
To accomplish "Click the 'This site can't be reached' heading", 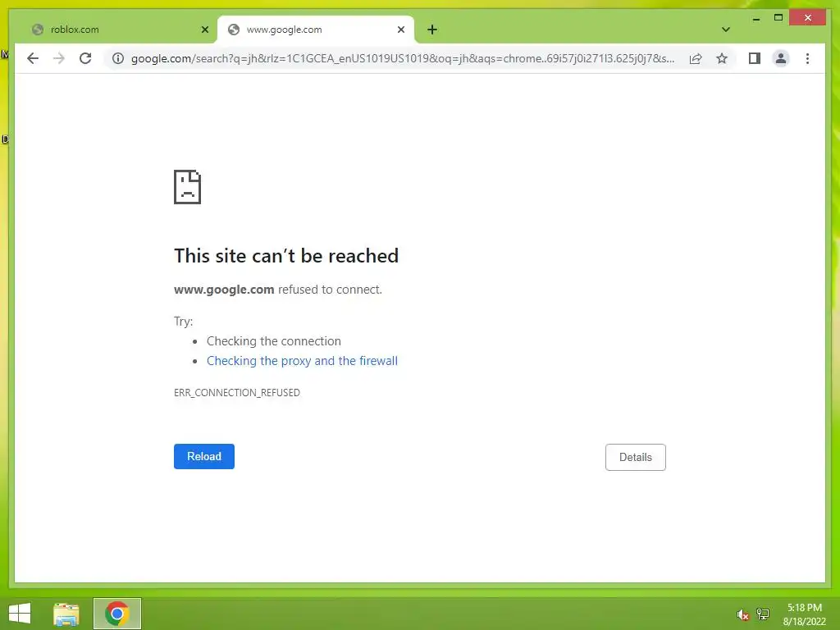I will click(286, 256).
